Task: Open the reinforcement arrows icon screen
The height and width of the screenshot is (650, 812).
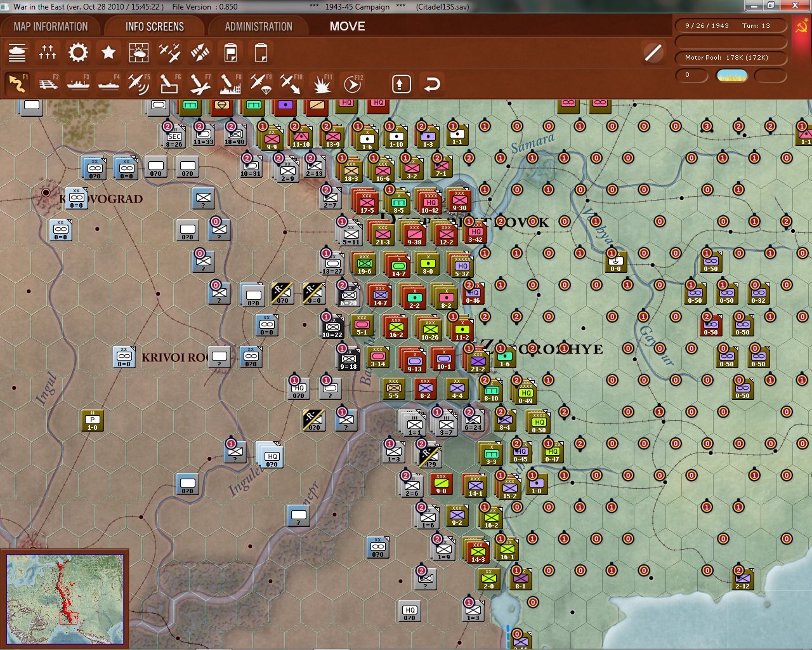Action: [x=200, y=53]
